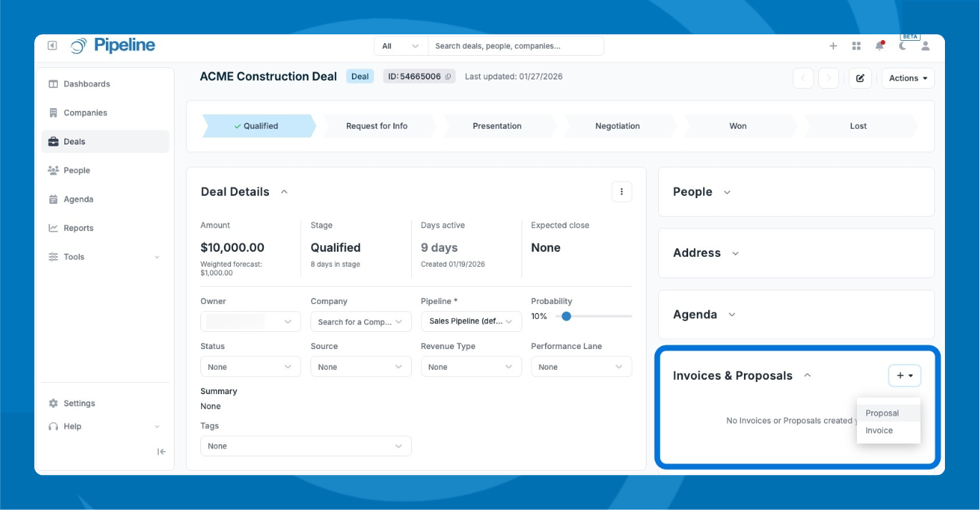This screenshot has height=510, width=980.
Task: Copy the deal ID icon
Action: (x=449, y=77)
